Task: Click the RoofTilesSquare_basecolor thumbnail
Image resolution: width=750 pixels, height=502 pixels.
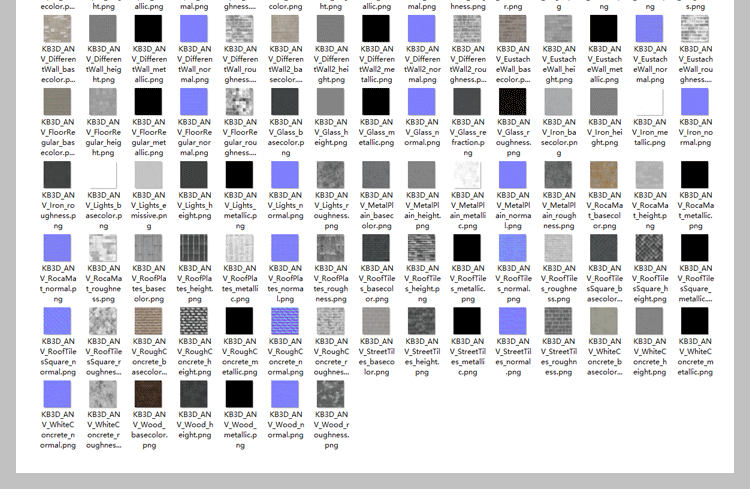Action: 604,248
